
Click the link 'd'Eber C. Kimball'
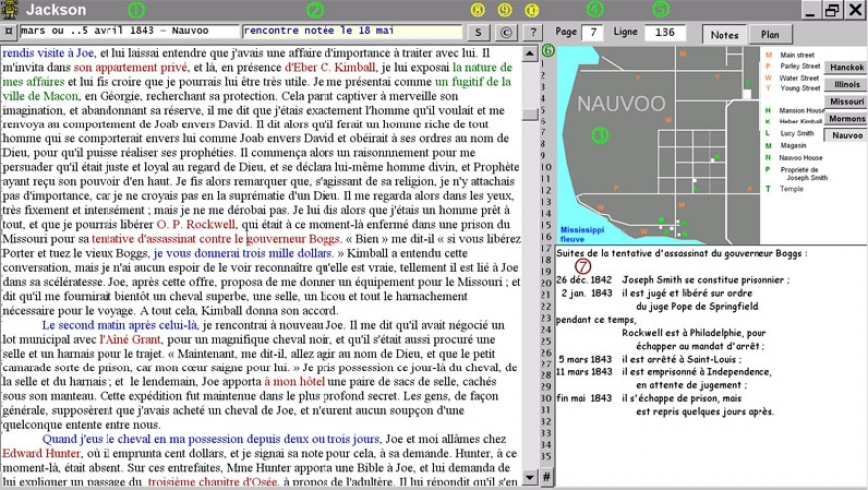coord(329,68)
